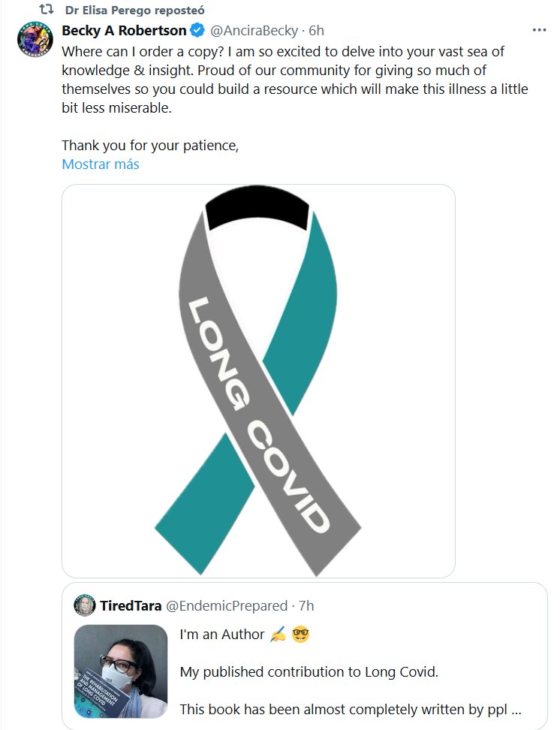The width and height of the screenshot is (560, 730).
Task: Expand the tweet with "Mostrar más"
Action: click(100, 164)
